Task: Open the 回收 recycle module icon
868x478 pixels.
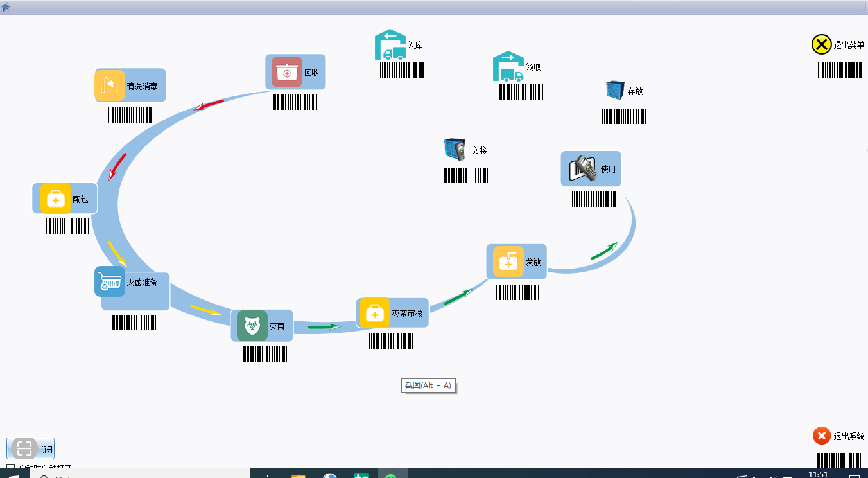Action: click(287, 72)
